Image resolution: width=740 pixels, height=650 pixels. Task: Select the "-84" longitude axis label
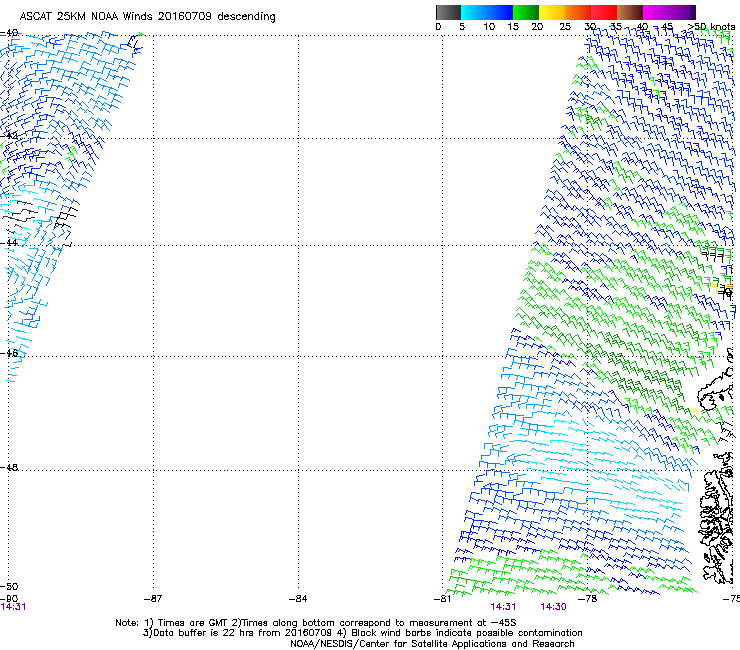[x=298, y=599]
